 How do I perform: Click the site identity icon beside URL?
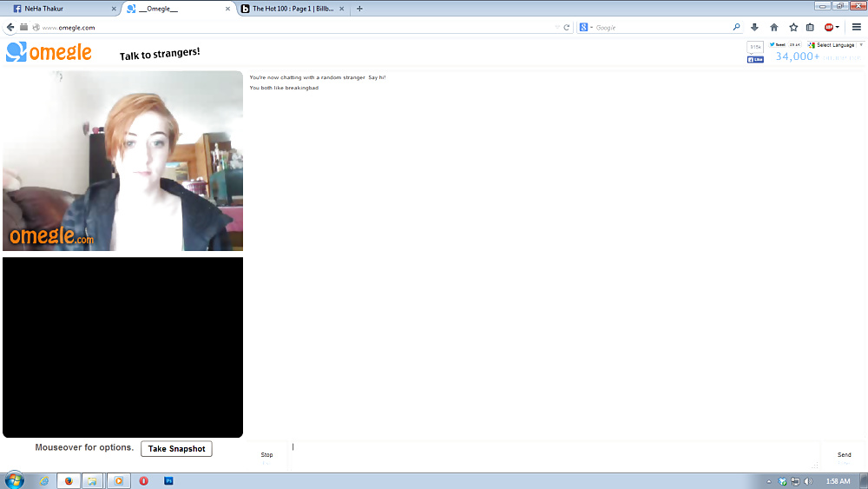tap(36, 27)
